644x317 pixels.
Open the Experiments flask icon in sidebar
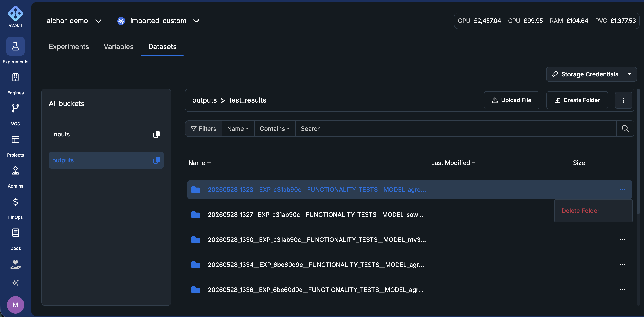click(16, 46)
